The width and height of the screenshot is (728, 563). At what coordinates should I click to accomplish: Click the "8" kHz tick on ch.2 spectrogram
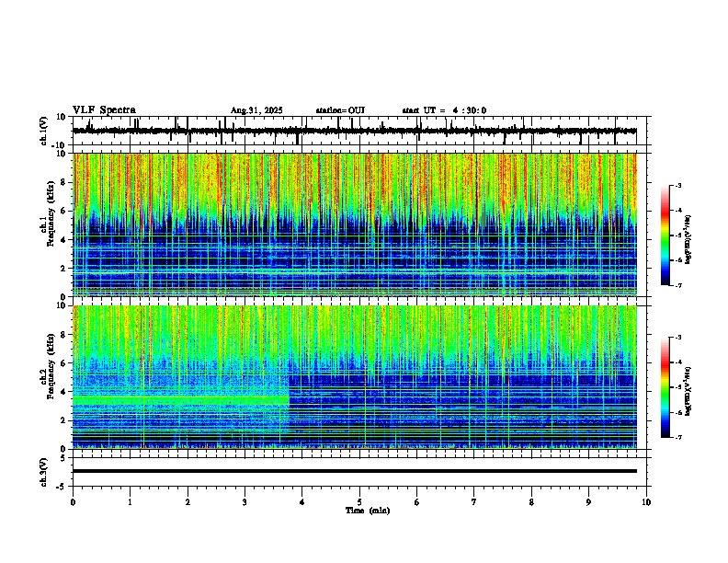coord(64,335)
